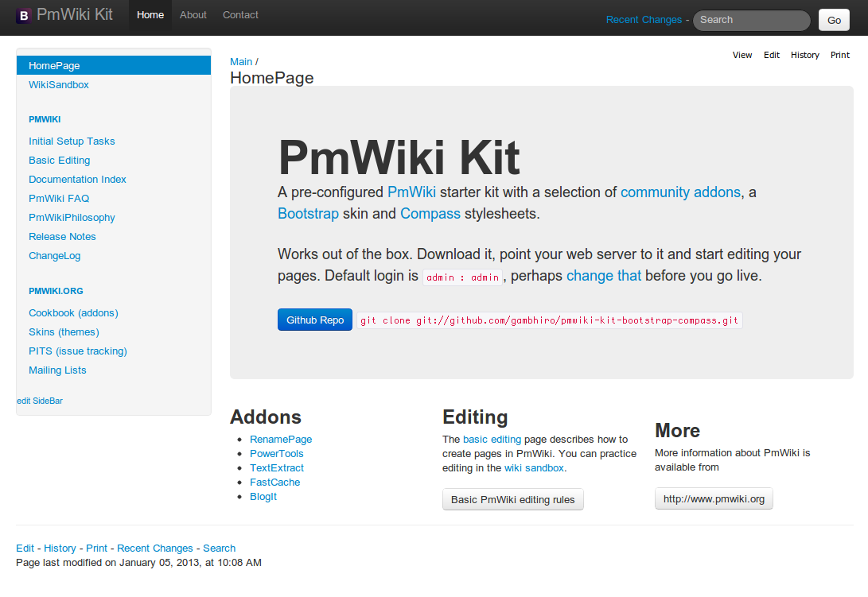Open PmWiki link in hero text
This screenshot has height=597, width=868.
tap(411, 192)
